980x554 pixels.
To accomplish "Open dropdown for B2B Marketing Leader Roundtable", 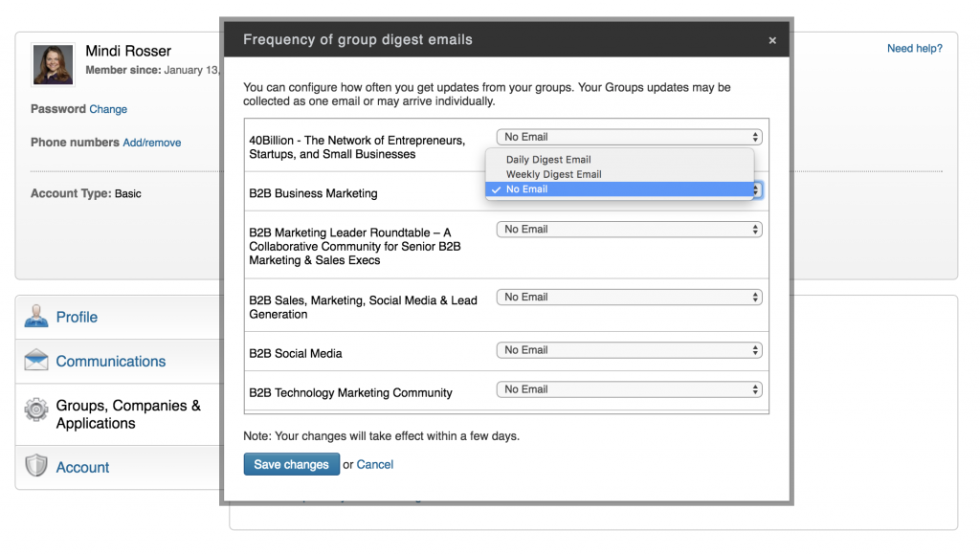I will point(627,229).
